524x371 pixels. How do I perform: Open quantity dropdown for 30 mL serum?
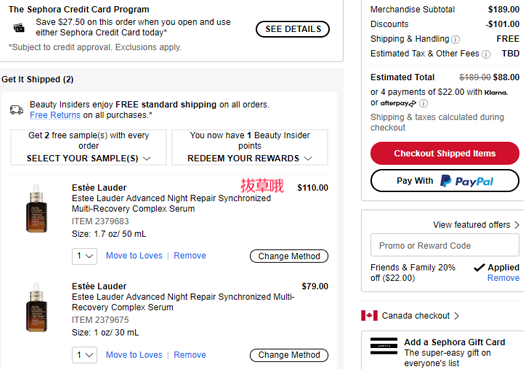(84, 355)
